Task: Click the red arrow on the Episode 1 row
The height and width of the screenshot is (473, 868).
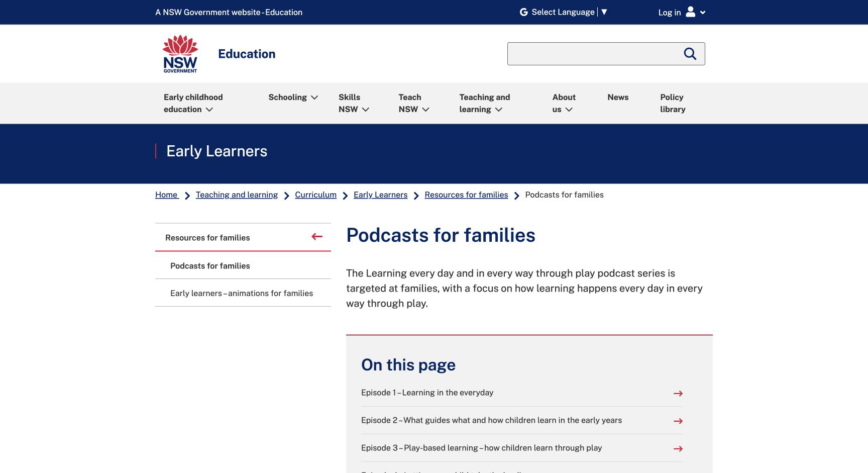Action: point(678,394)
